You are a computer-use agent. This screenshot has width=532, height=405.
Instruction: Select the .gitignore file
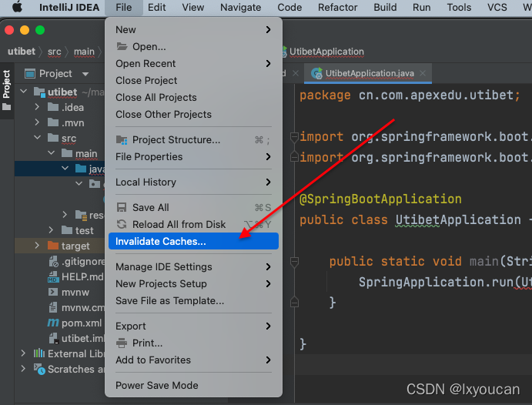point(77,262)
